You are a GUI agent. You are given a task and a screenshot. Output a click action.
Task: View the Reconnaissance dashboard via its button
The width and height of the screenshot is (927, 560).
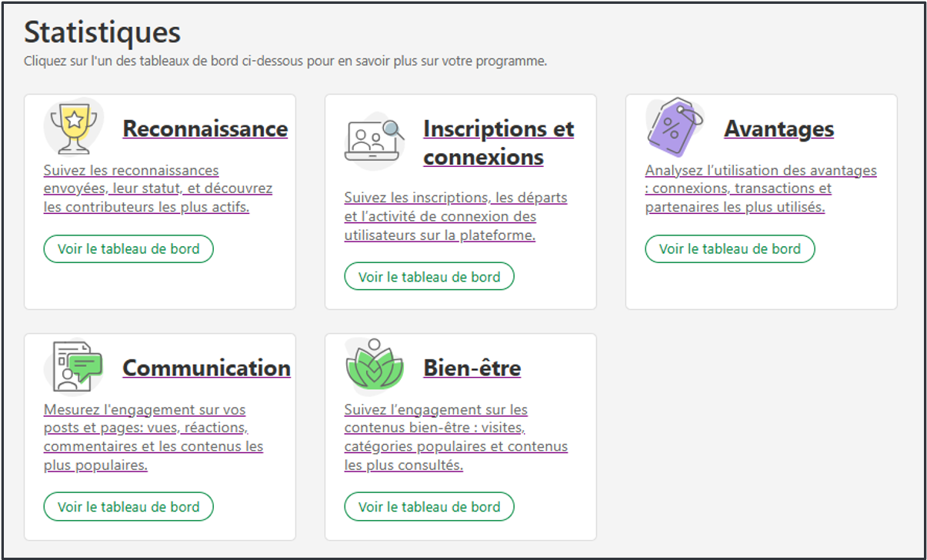(128, 249)
